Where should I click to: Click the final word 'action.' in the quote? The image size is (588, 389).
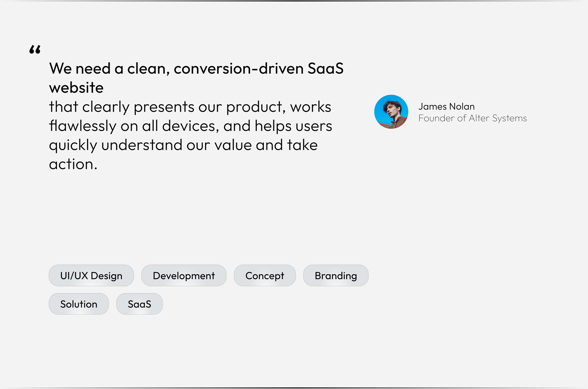[73, 164]
